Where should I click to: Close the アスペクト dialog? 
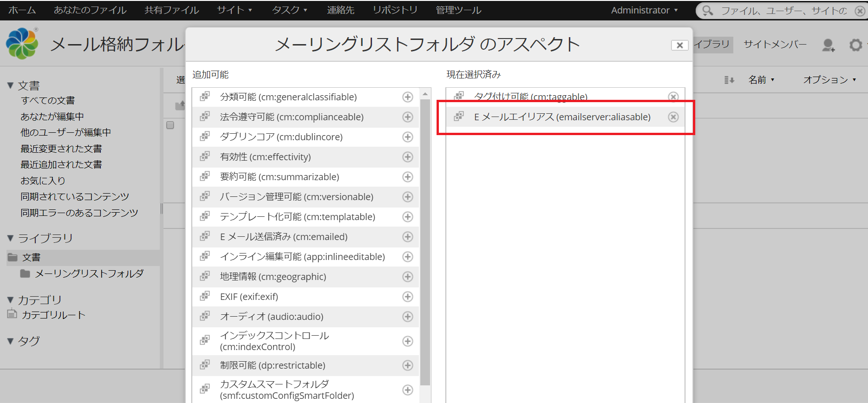tap(679, 45)
